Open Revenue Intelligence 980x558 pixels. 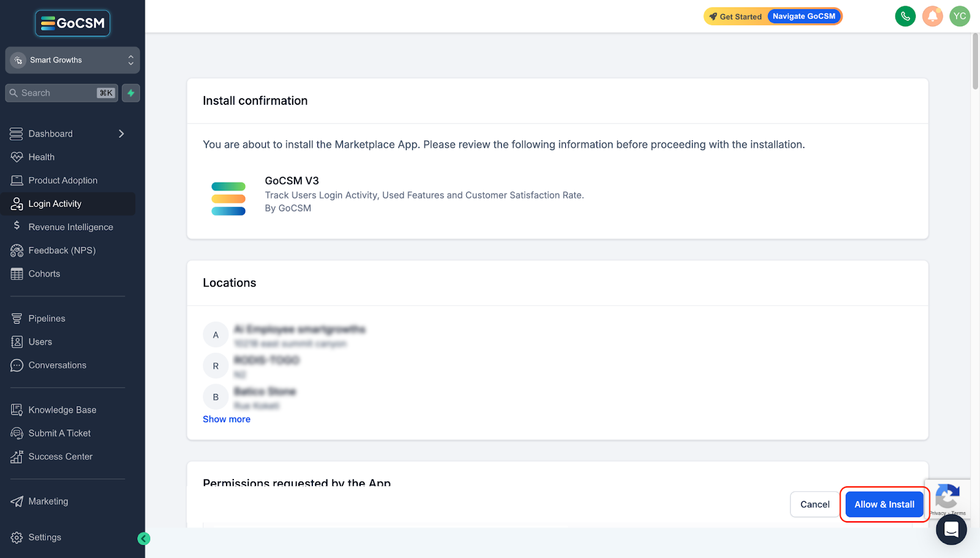(70, 227)
